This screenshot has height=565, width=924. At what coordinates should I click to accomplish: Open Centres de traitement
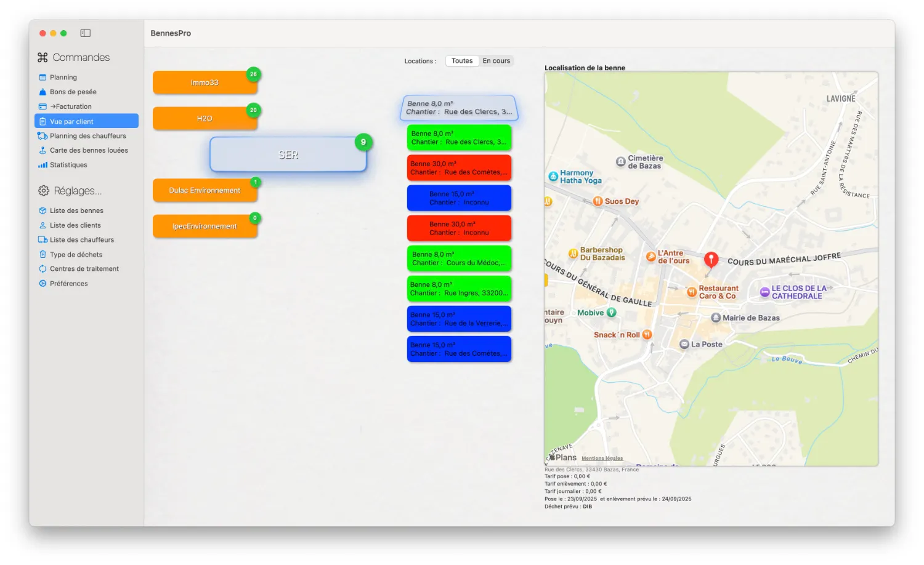84,268
